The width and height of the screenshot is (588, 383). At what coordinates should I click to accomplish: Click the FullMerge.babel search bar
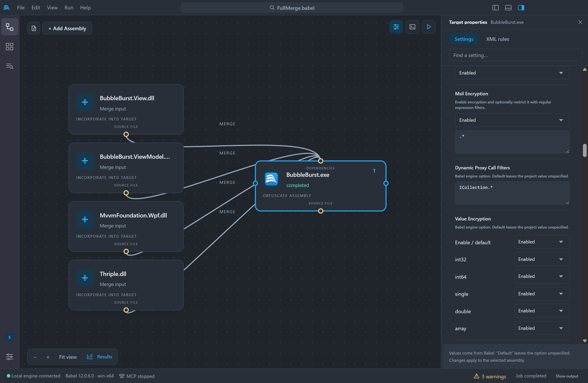pos(292,8)
